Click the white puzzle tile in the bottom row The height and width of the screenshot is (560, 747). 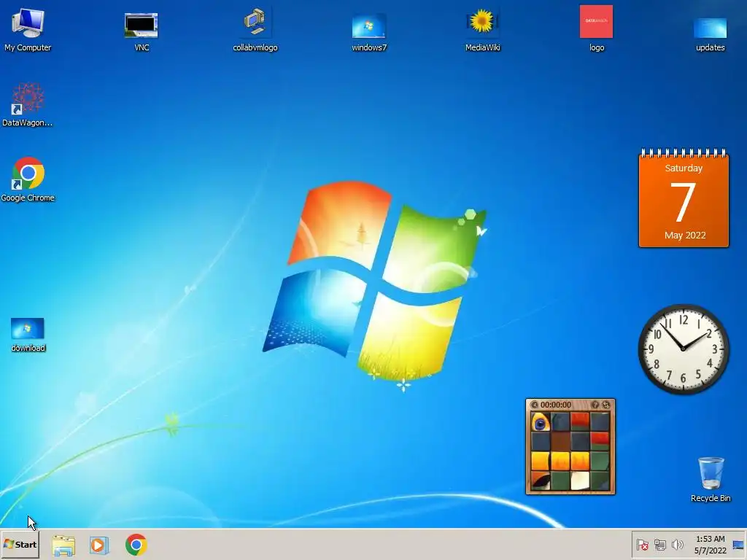click(580, 481)
